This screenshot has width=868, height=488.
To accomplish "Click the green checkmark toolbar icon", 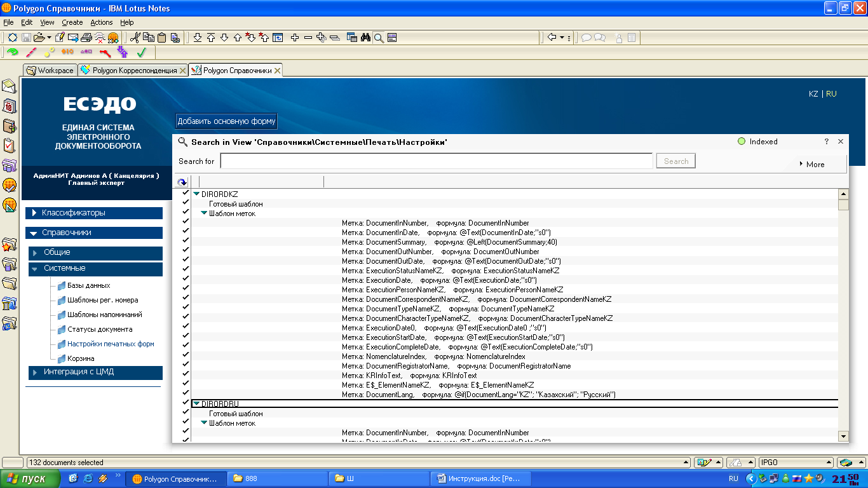I will (142, 52).
